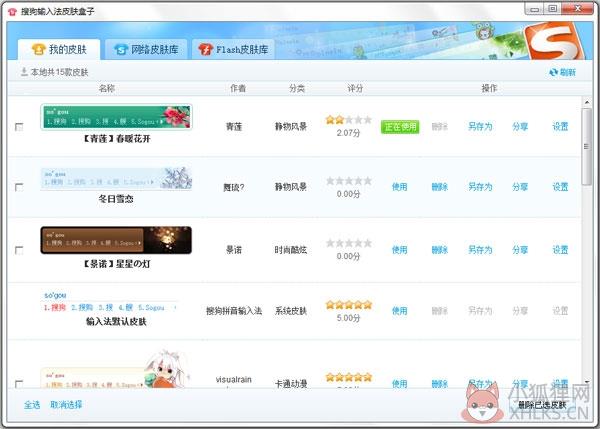600x429 pixels.
Task: Click the 作者 column header
Action: [x=238, y=89]
